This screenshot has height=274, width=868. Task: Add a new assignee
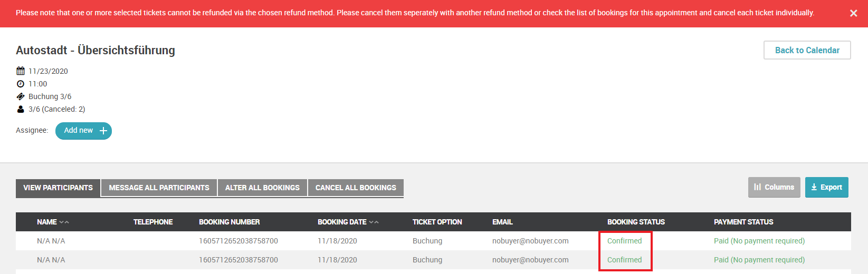[83, 131]
